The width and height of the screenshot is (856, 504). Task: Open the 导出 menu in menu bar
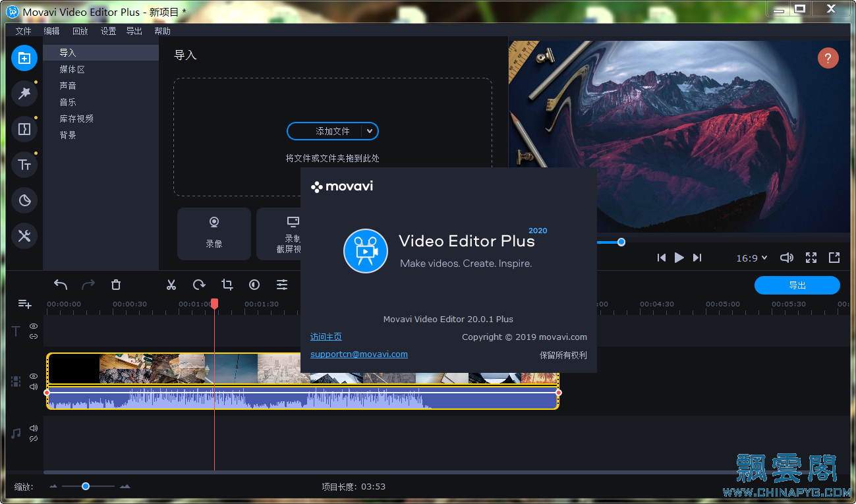tap(134, 31)
